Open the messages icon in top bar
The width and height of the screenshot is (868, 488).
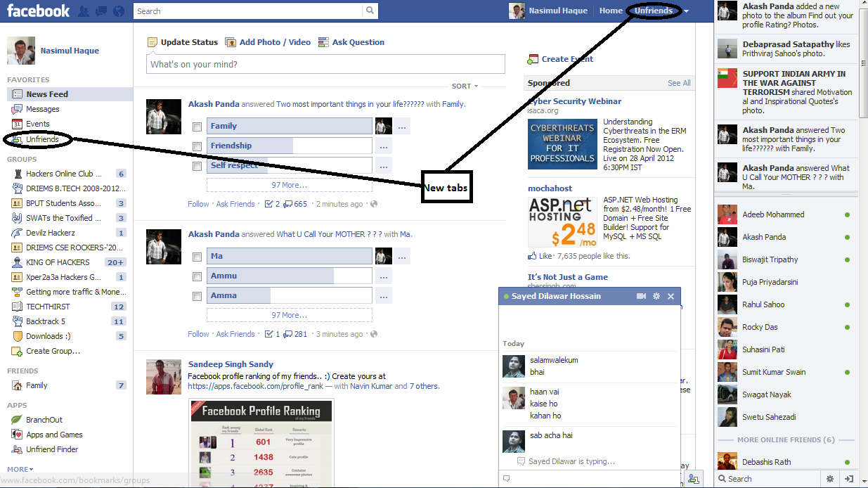[x=101, y=11]
